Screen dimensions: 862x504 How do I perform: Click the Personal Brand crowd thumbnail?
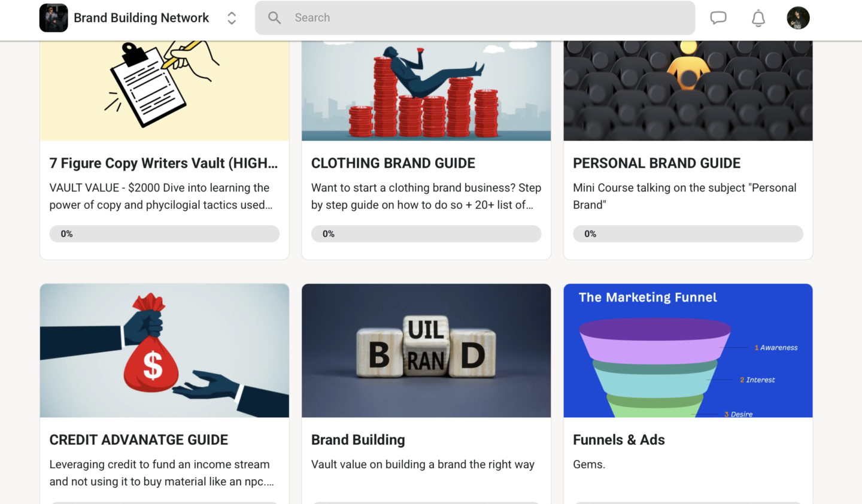click(x=688, y=90)
